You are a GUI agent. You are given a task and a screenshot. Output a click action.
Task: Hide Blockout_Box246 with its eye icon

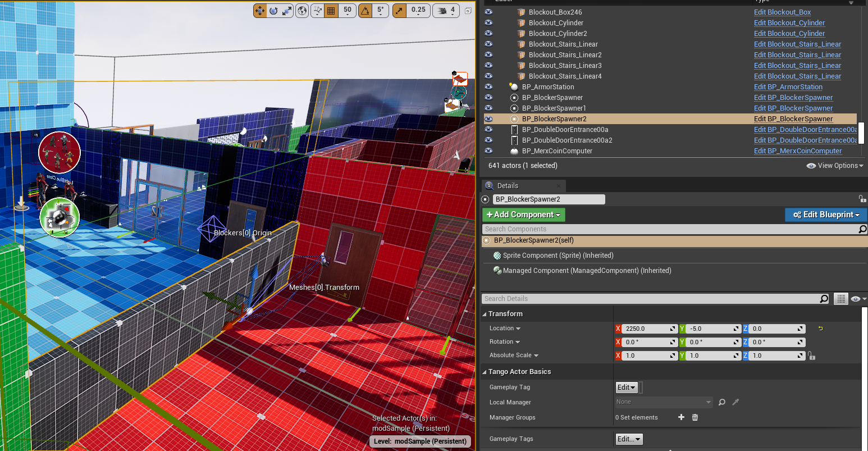tap(488, 12)
